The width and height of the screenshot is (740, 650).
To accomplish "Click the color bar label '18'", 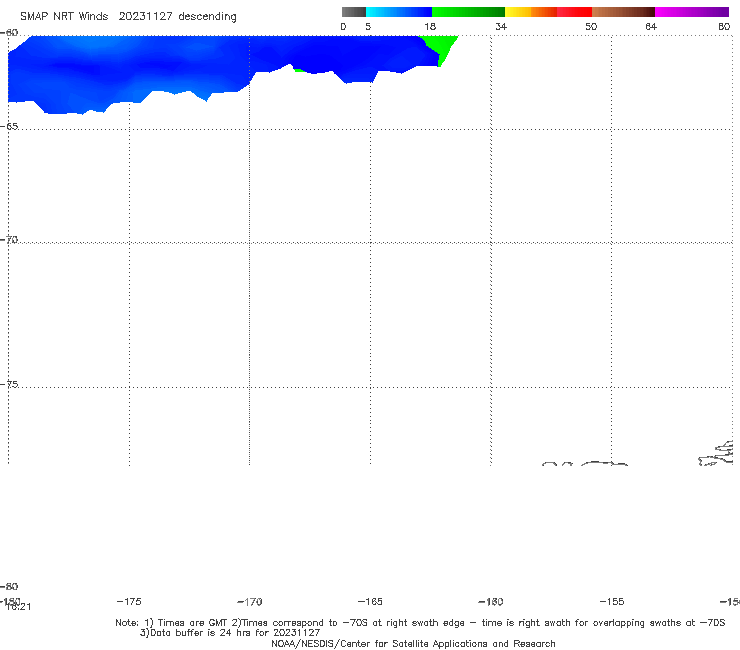I will pos(430,27).
